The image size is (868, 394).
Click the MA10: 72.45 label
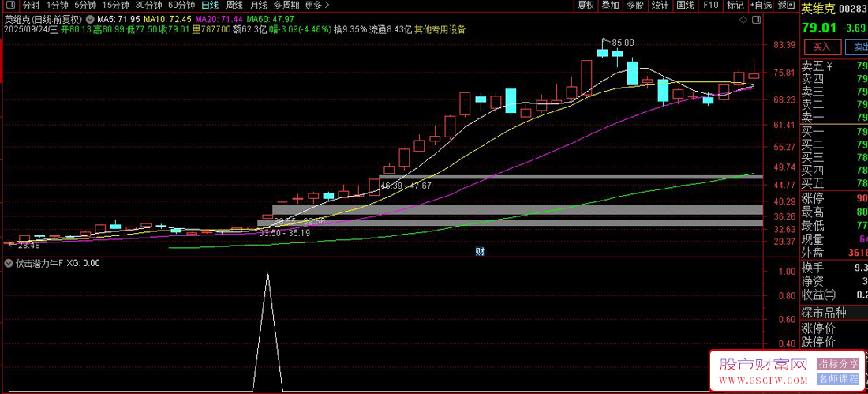[168, 18]
